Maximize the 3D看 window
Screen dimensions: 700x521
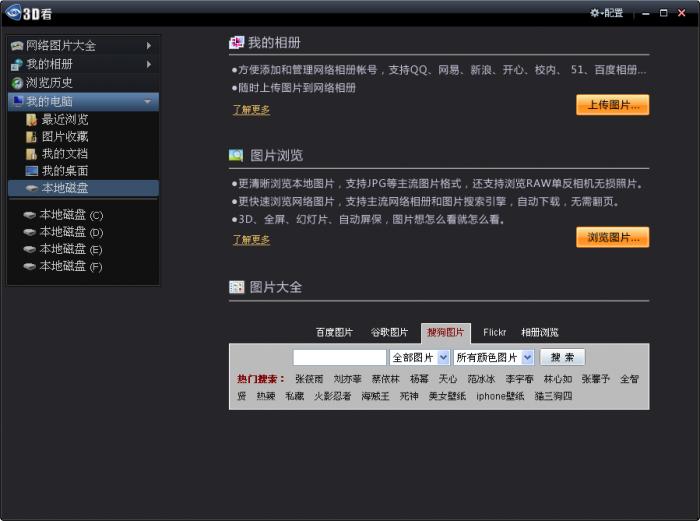(663, 13)
